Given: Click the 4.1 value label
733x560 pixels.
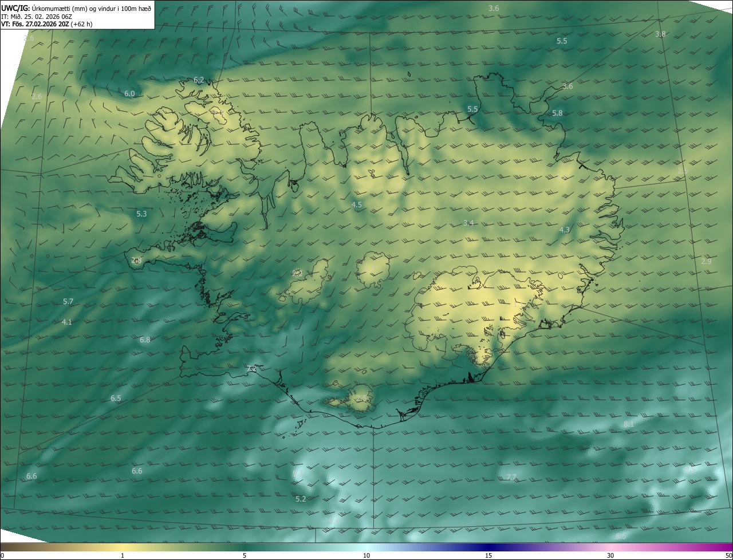Looking at the screenshot, I should pyautogui.click(x=67, y=322).
